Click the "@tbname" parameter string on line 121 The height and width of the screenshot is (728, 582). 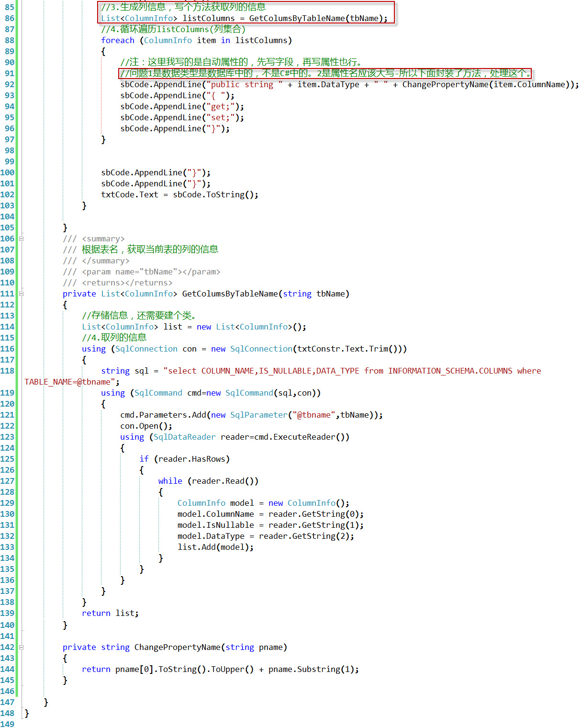tap(313, 415)
